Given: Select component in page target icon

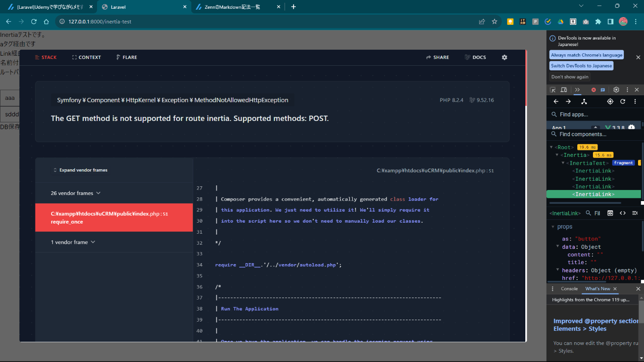Looking at the screenshot, I should click(610, 102).
